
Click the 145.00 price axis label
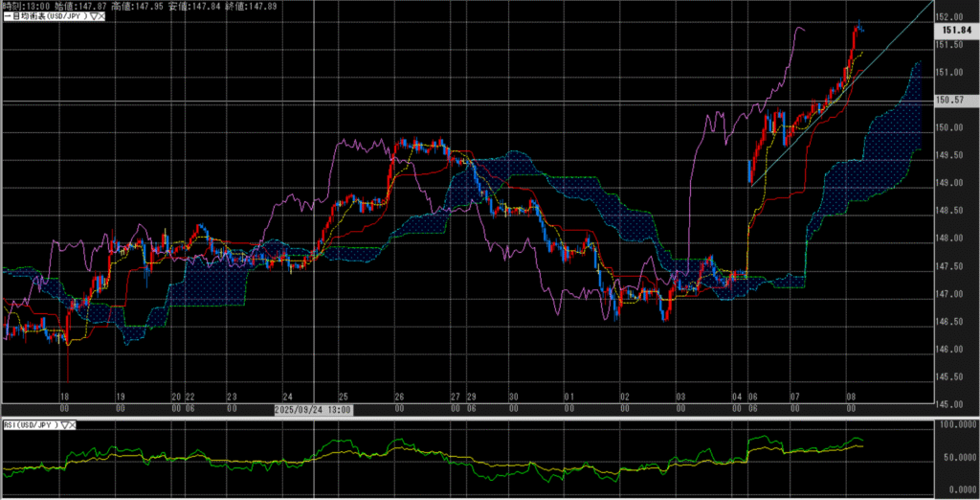click(948, 404)
